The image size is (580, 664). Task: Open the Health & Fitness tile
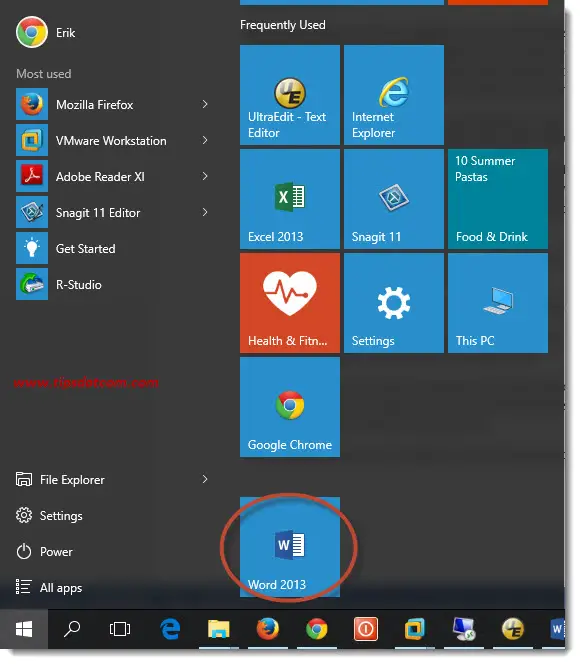click(290, 303)
